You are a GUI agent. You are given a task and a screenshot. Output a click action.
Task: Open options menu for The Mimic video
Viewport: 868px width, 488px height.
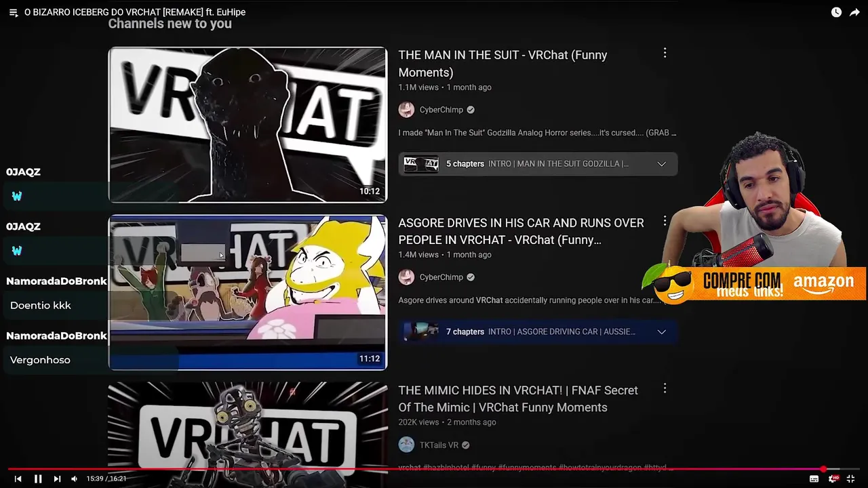(665, 388)
